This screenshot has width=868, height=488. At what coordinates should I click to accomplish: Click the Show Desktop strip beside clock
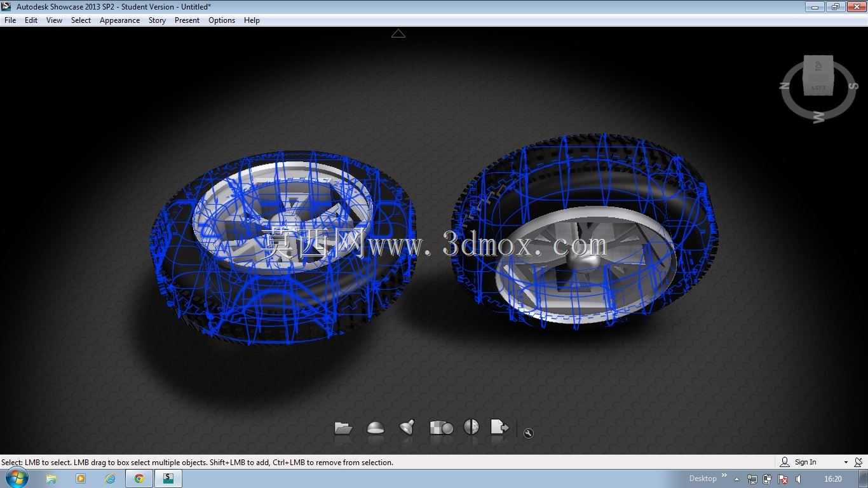(x=864, y=478)
